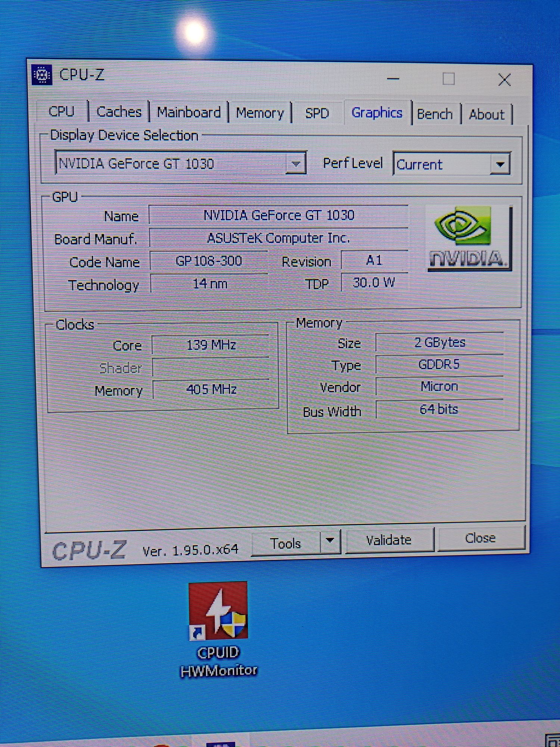
Task: Go to the Memory tab
Action: click(260, 113)
